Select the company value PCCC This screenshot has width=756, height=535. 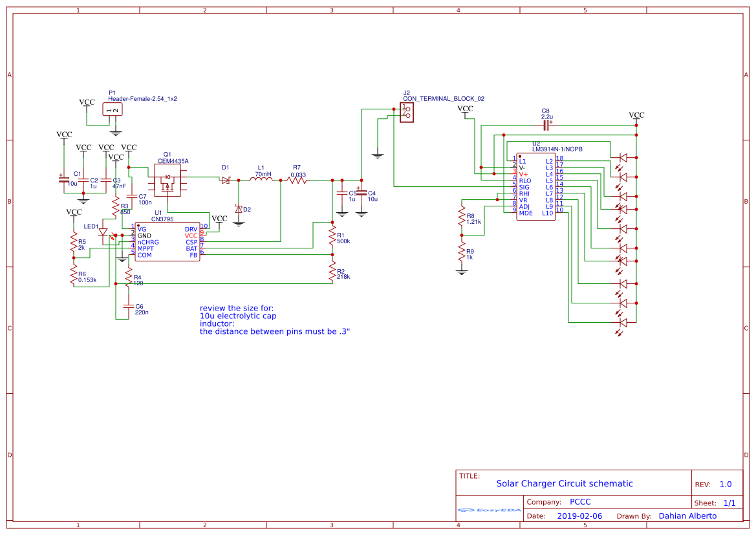pos(580,502)
